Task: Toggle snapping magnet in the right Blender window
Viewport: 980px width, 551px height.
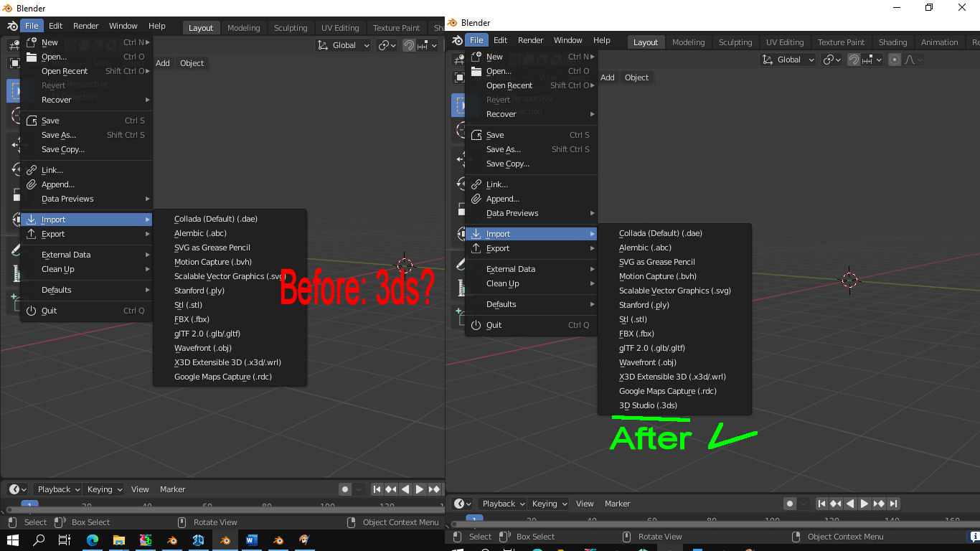Action: (854, 60)
